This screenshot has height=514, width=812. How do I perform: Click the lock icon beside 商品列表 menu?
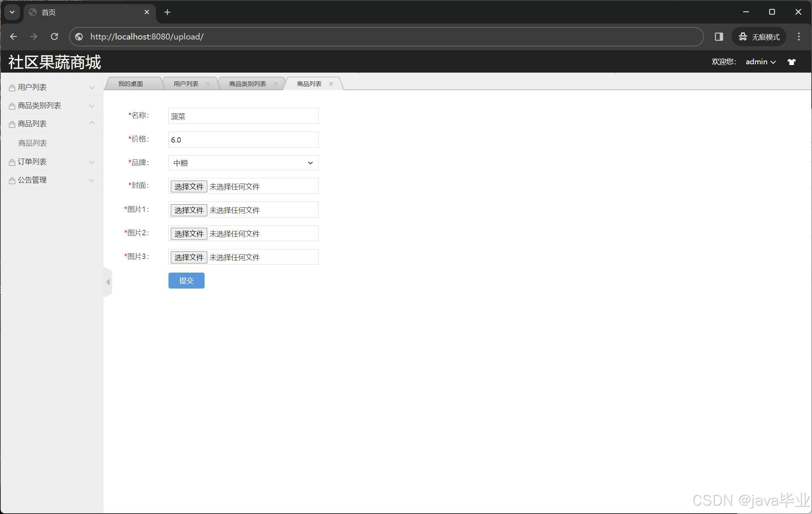[x=12, y=124]
